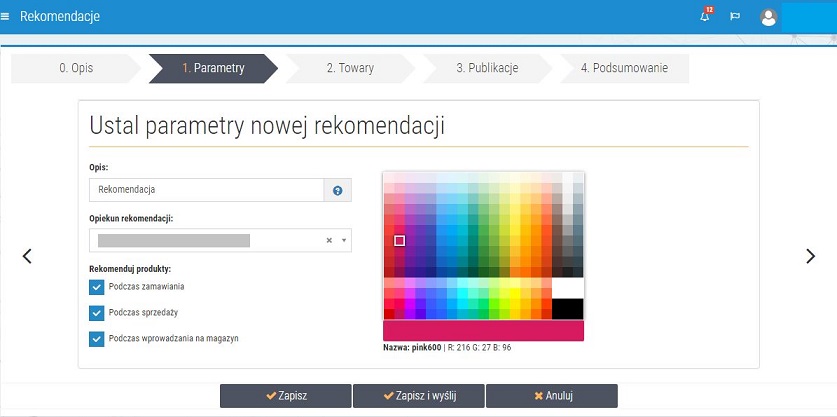Screen dimensions: 837x417
Task: Switch to the 0. Opis step
Action: point(76,68)
